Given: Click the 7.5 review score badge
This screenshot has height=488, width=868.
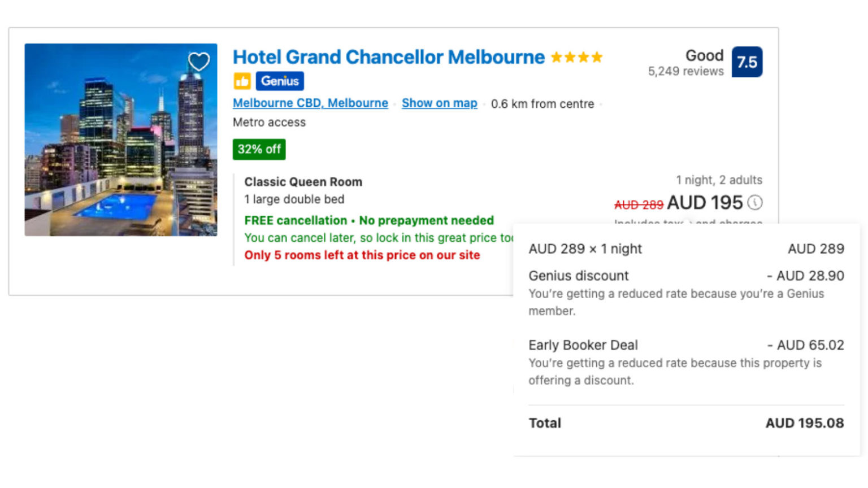Looking at the screenshot, I should pyautogui.click(x=747, y=62).
